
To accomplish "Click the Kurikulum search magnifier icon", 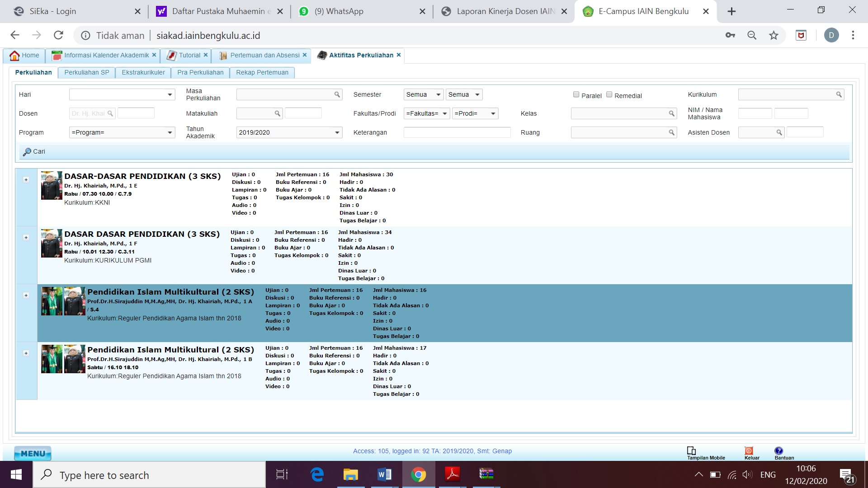I will 839,94.
